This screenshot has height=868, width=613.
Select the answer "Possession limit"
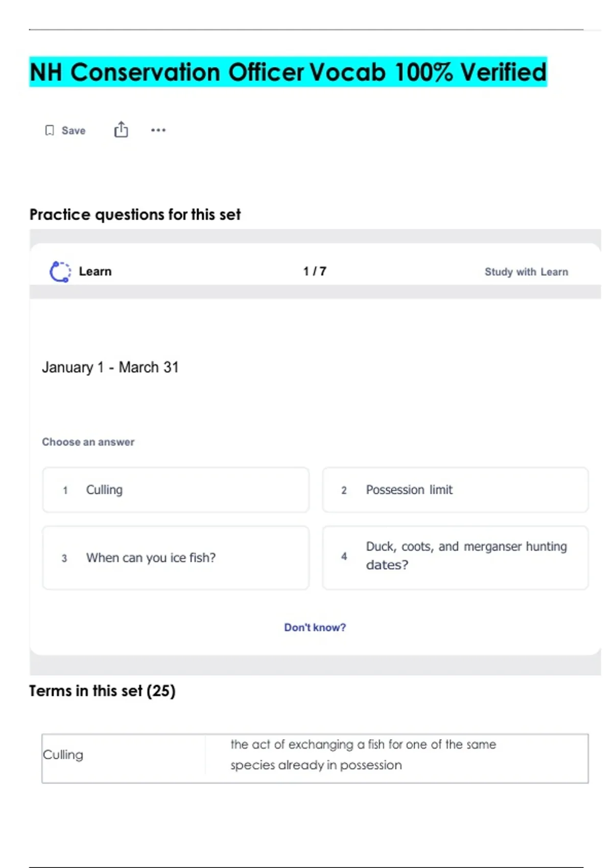[455, 490]
